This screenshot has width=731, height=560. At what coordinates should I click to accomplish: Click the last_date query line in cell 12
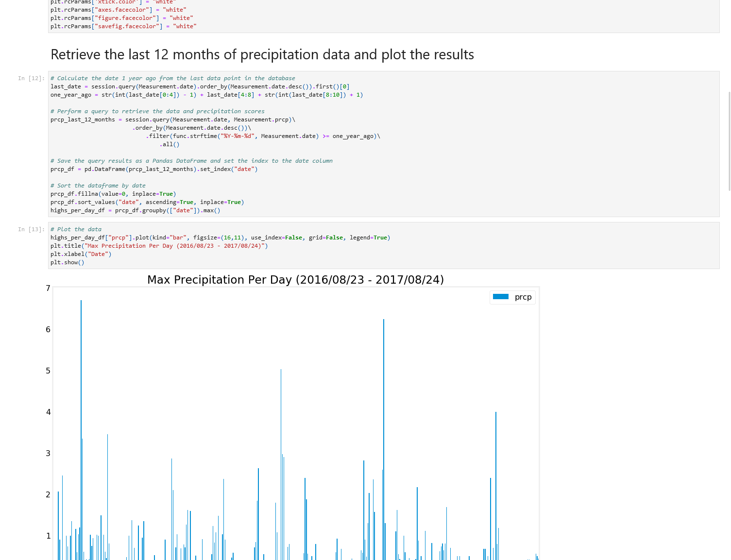(200, 86)
